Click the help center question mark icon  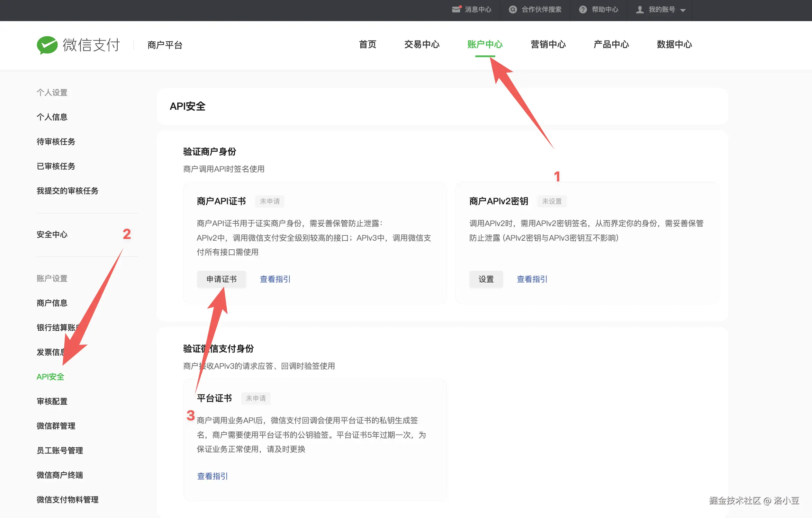(x=583, y=9)
